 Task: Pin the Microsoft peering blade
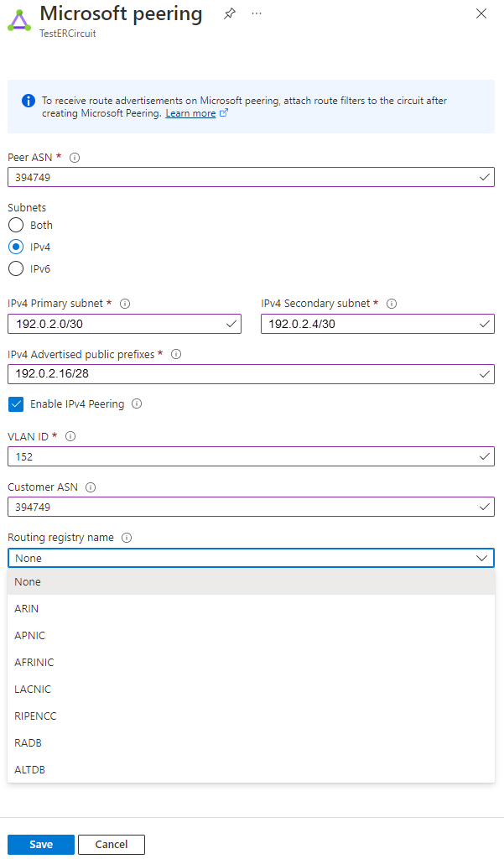pos(230,13)
